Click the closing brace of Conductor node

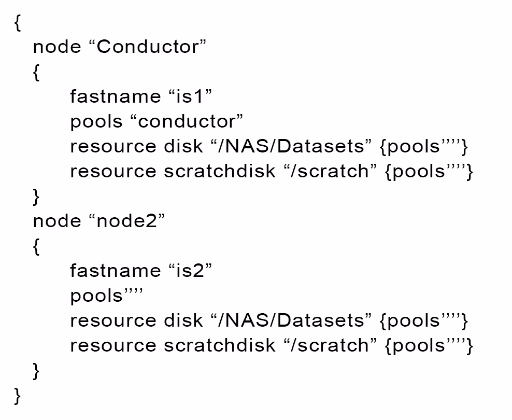point(36,197)
